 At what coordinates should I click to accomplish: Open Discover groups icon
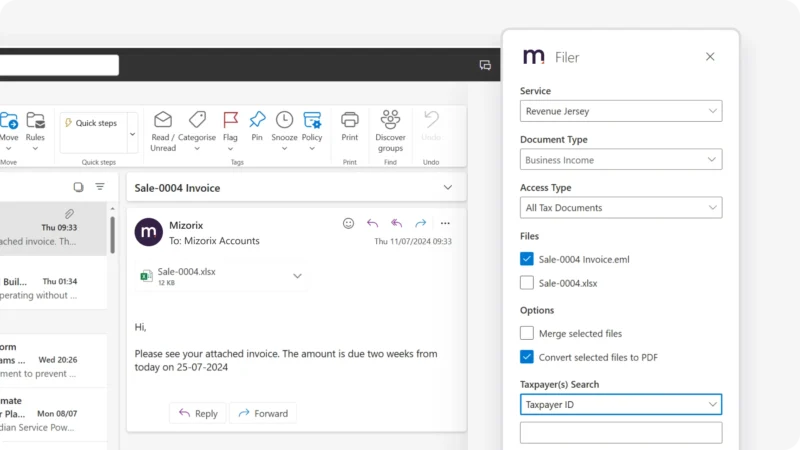(x=390, y=119)
